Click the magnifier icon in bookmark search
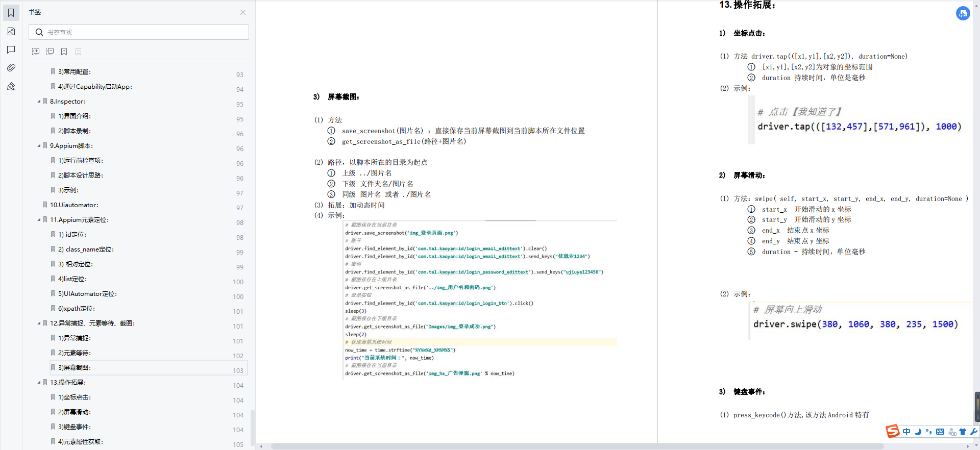 pyautogui.click(x=39, y=32)
